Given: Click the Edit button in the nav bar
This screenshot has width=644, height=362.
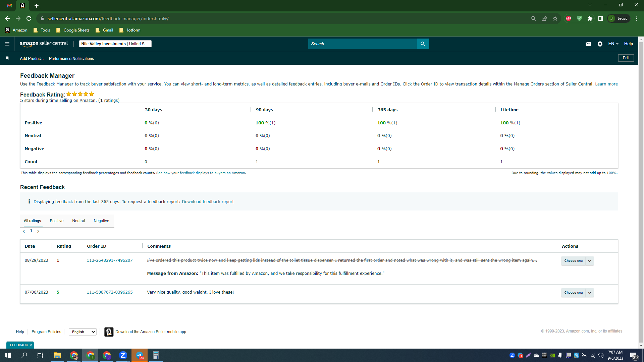Looking at the screenshot, I should [626, 58].
